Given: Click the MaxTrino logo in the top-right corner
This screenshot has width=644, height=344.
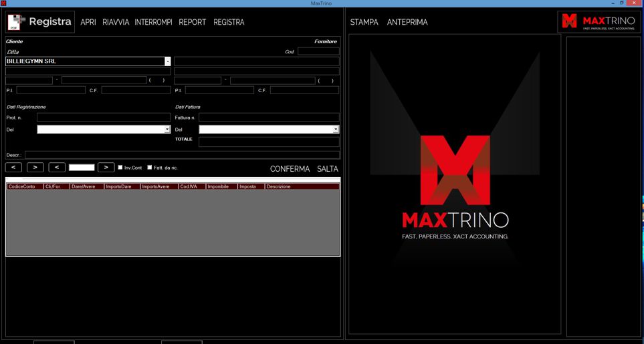Looking at the screenshot, I should click(x=599, y=21).
